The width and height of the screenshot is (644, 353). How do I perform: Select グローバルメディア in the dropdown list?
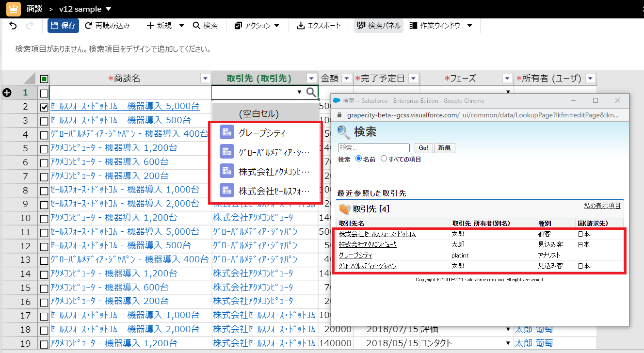click(265, 152)
